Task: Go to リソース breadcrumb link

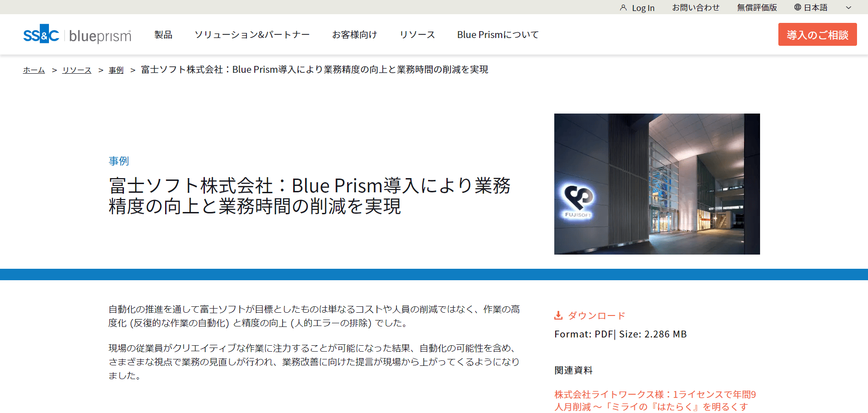Action: pos(77,70)
